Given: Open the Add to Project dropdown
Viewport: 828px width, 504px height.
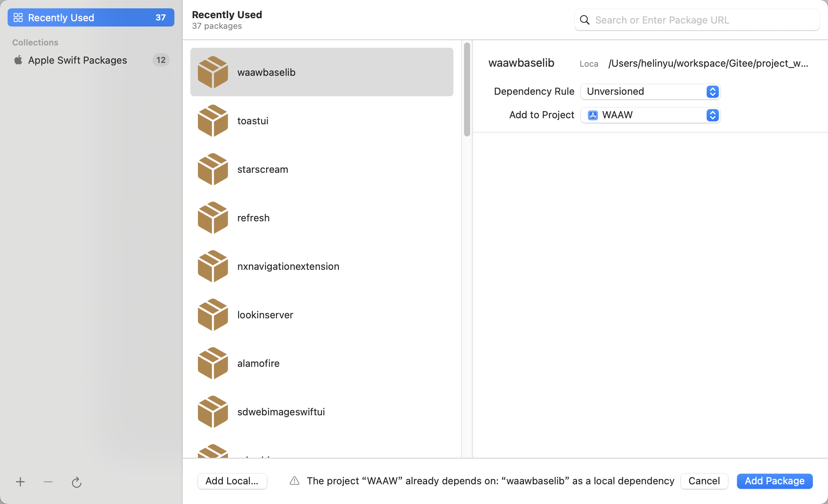Looking at the screenshot, I should [650, 115].
